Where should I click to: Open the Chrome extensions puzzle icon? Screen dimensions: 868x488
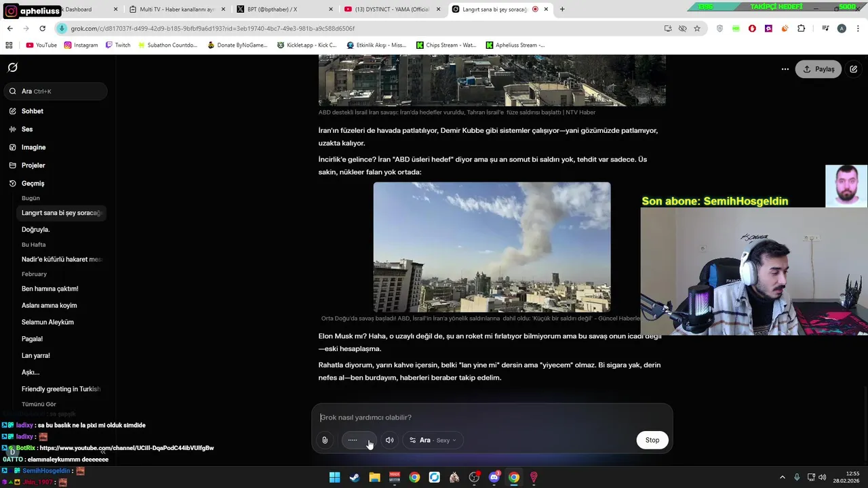point(802,28)
